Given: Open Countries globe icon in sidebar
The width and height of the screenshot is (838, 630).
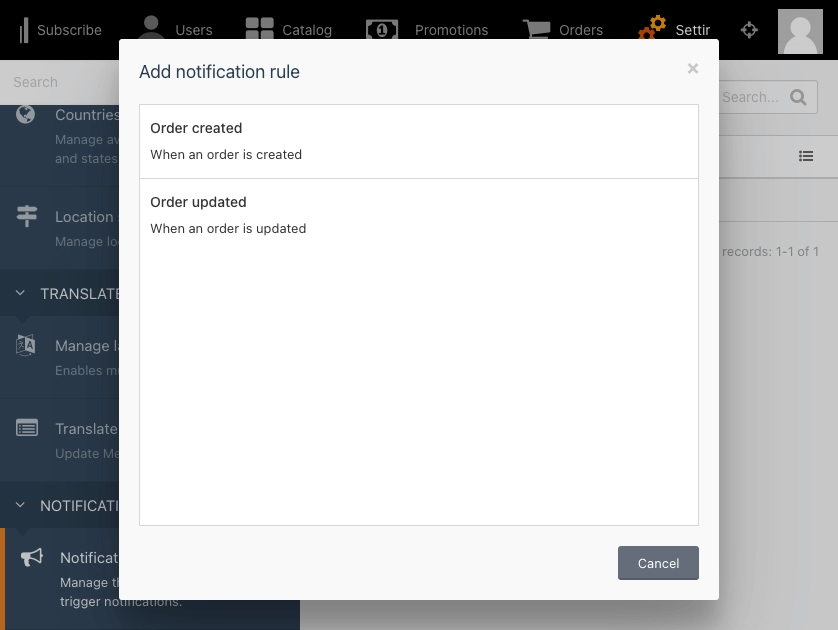Looking at the screenshot, I should click(25, 114).
